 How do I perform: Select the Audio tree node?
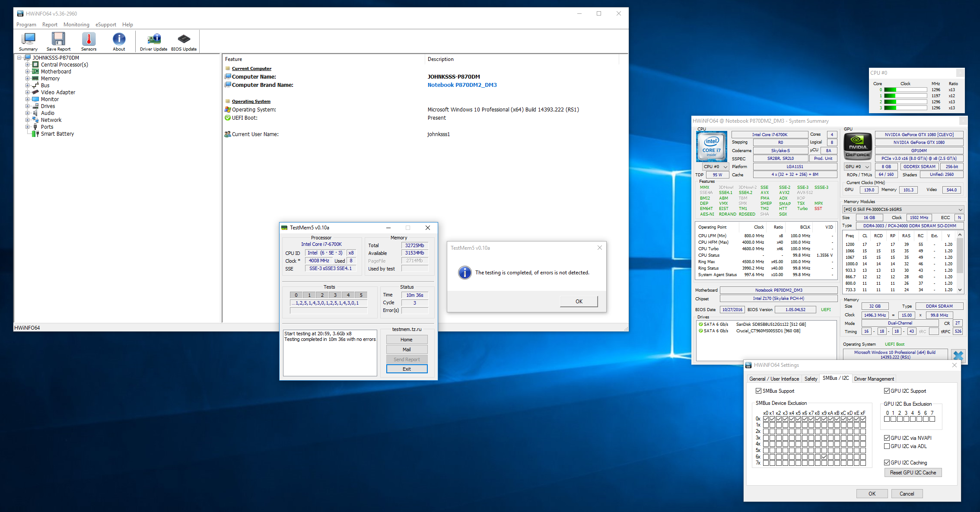point(48,113)
